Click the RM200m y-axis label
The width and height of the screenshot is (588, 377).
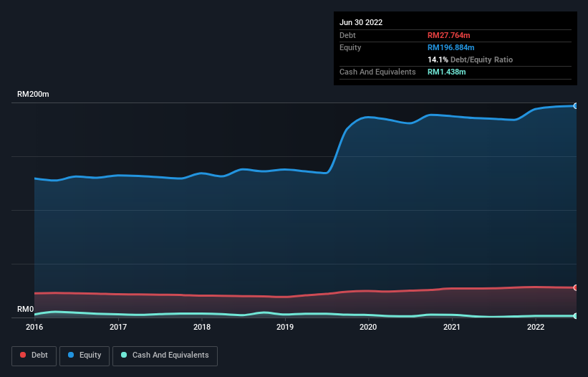click(33, 94)
